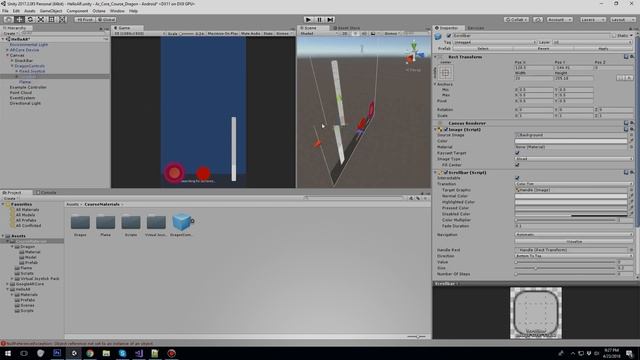Image resolution: width=640 pixels, height=360 pixels.
Task: Select Example Controller in Hierarchy
Action: click(x=28, y=87)
